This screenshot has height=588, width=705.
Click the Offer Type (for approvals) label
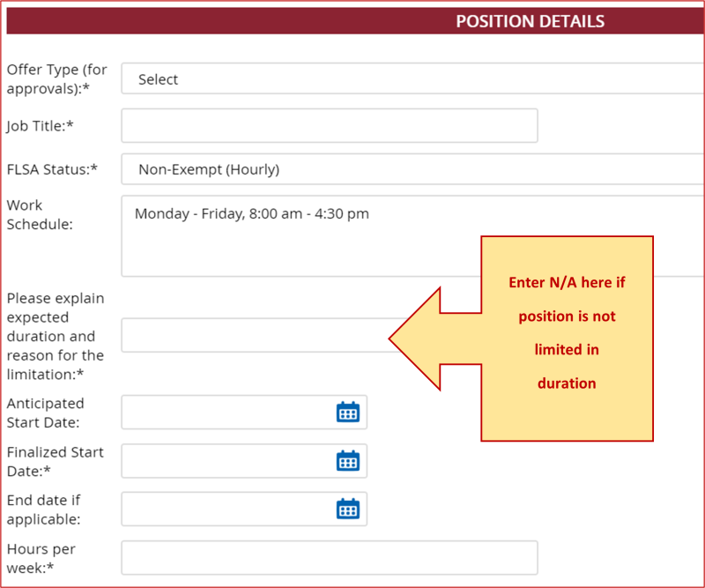[55, 78]
